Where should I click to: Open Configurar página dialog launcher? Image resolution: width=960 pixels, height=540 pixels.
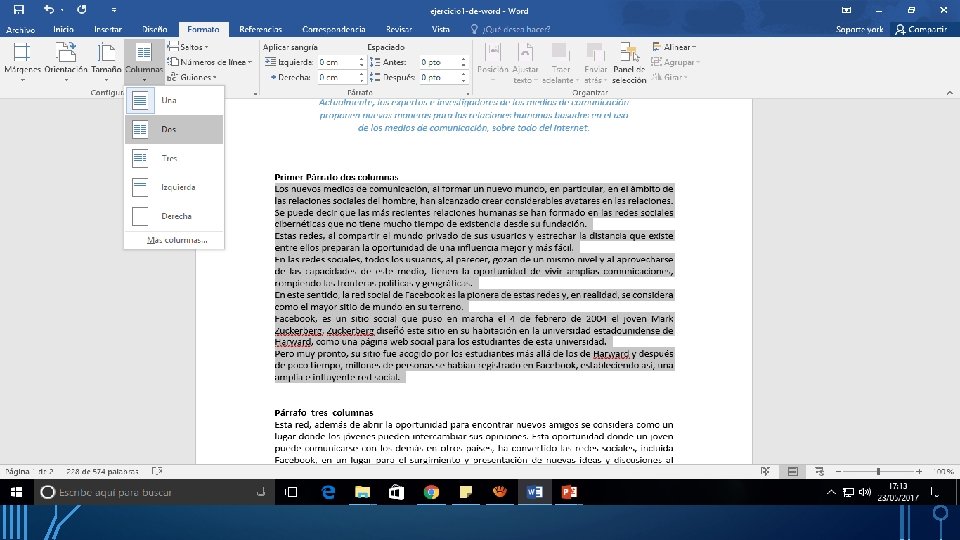255,93
